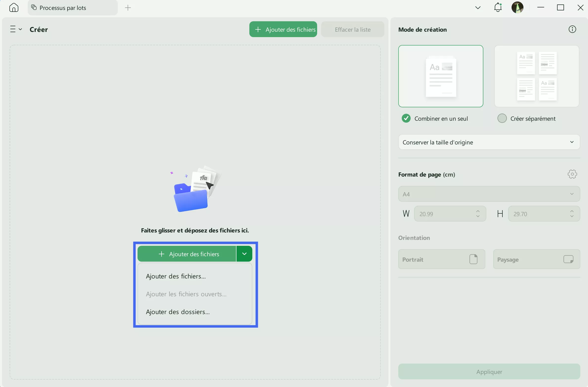Choose Portrait orientation
The image size is (588, 387).
[x=441, y=259]
